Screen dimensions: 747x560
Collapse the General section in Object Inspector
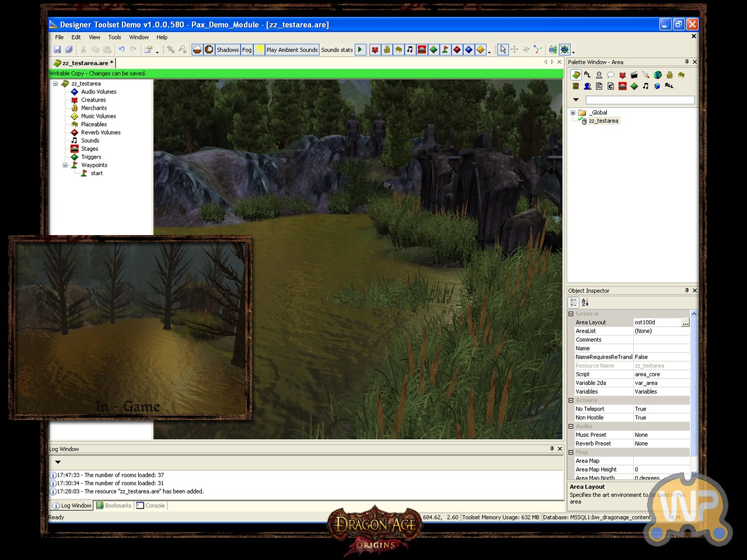[571, 314]
